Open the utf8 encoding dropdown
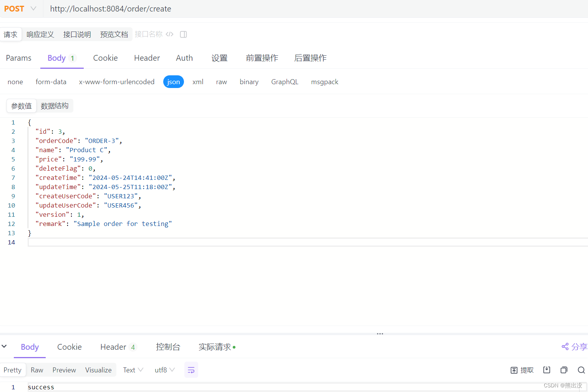 pos(165,370)
